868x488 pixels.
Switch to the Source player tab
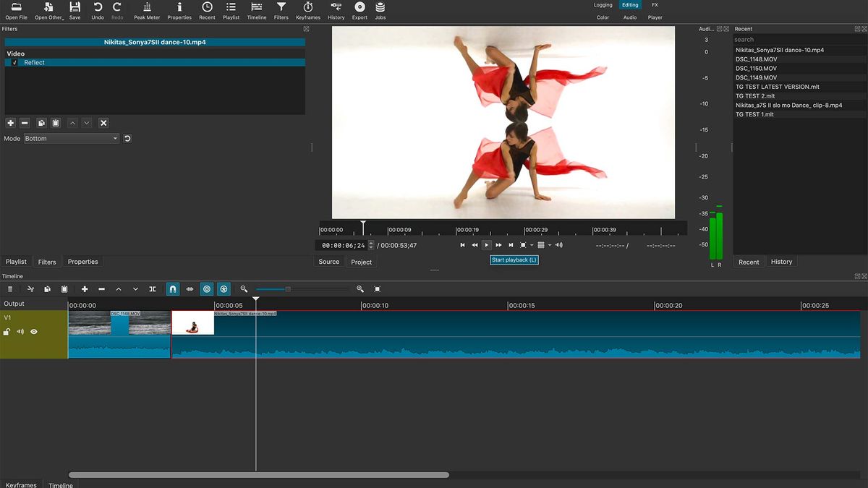point(328,262)
